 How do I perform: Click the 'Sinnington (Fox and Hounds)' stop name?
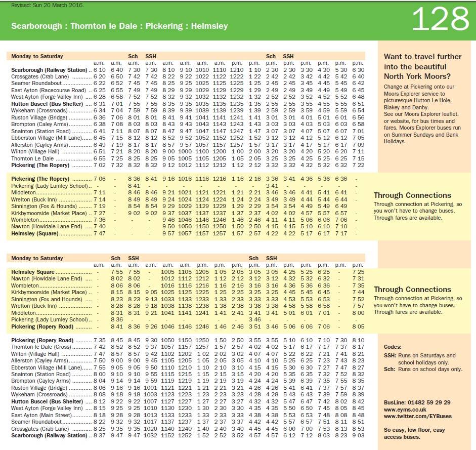pos(47,299)
